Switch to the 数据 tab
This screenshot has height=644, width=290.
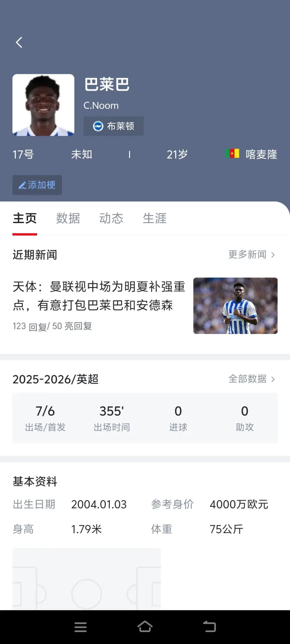(x=68, y=218)
